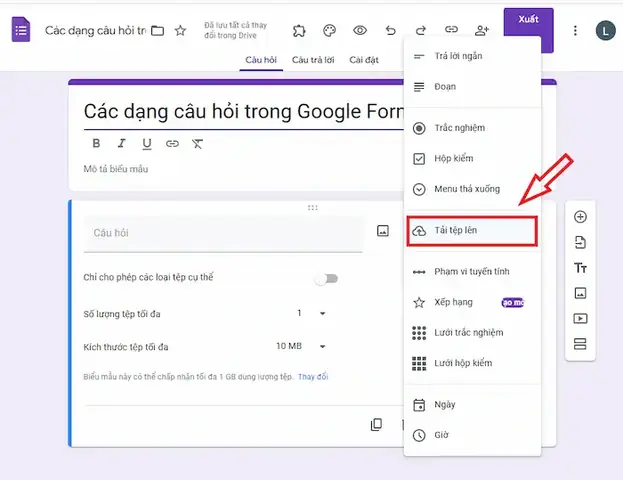The height and width of the screenshot is (480, 623).
Task: Add question from side toolbar
Action: click(x=580, y=217)
